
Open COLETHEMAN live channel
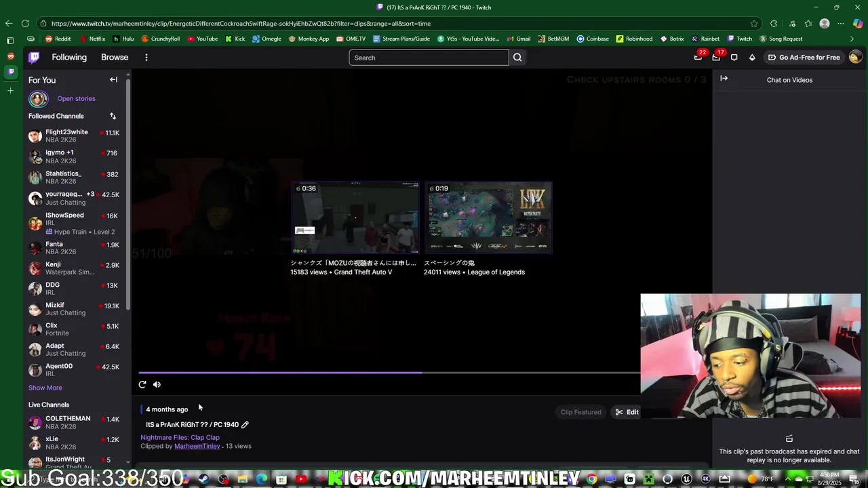(x=75, y=422)
